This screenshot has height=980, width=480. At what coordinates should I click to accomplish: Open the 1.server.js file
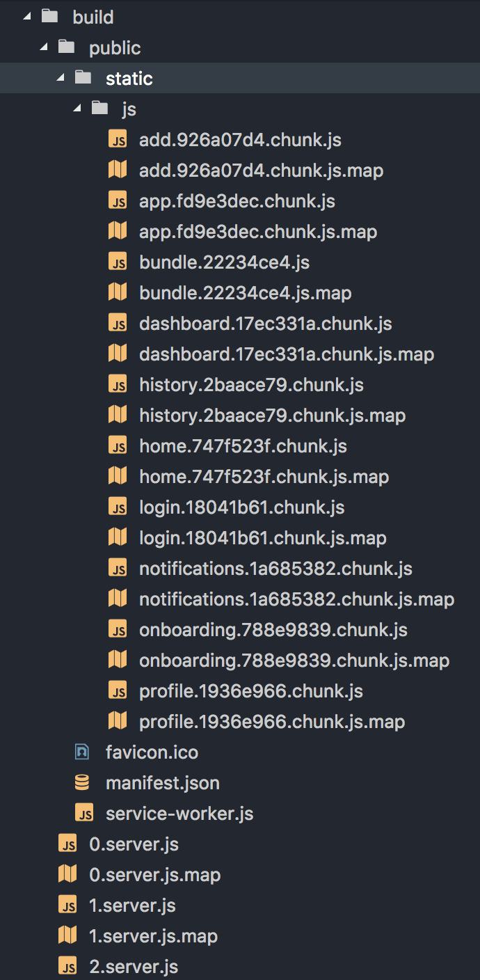point(132,906)
